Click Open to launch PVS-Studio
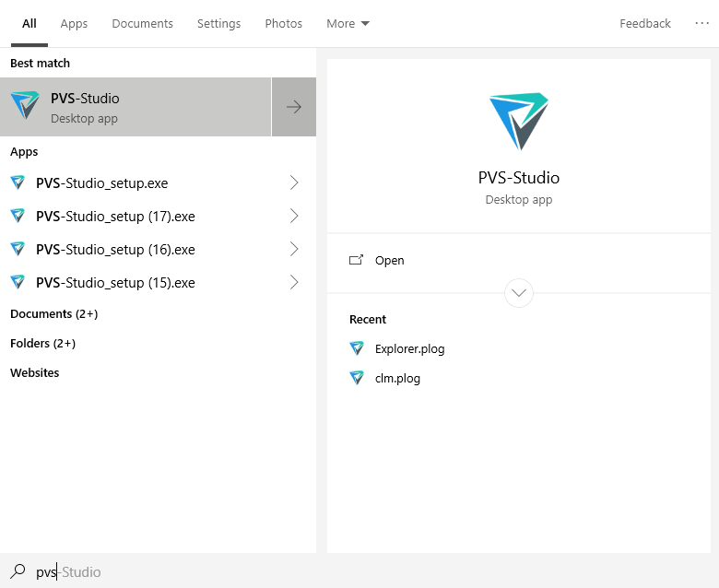This screenshot has height=588, width=719. pyautogui.click(x=389, y=260)
